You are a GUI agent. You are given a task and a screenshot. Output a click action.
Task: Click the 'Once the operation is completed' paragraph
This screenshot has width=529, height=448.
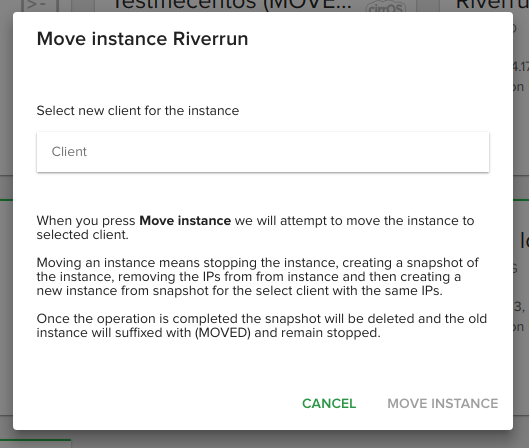pos(261,326)
